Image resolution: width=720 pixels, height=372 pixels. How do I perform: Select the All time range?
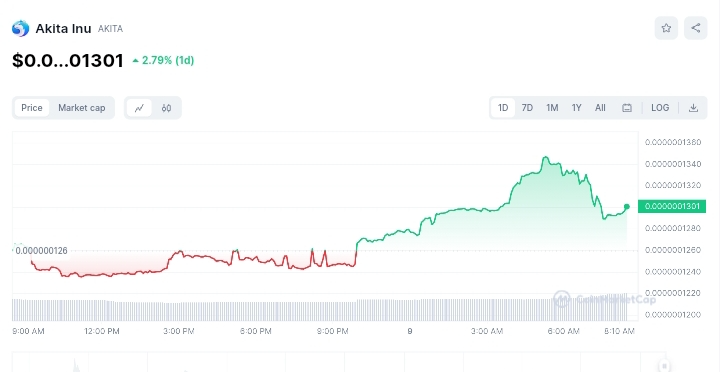[600, 108]
